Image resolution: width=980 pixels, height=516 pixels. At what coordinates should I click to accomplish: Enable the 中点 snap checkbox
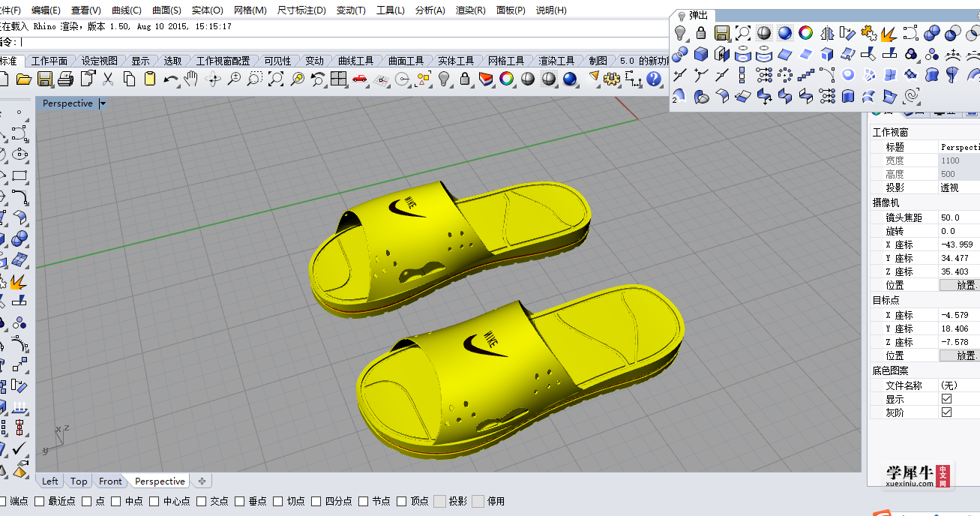115,501
